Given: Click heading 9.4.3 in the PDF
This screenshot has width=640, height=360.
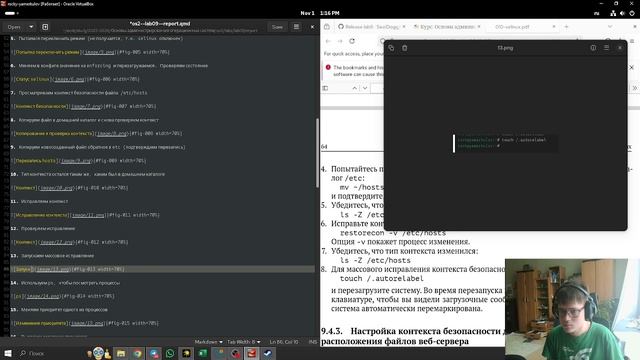Looking at the screenshot, I should point(413,336).
